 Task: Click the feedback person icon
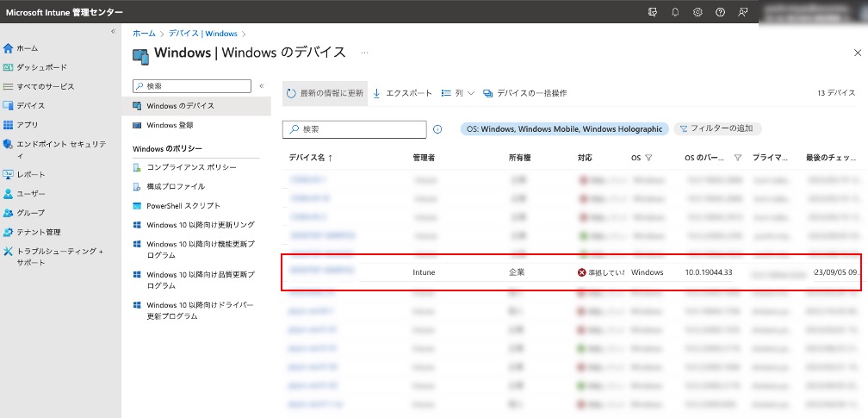pyautogui.click(x=743, y=12)
